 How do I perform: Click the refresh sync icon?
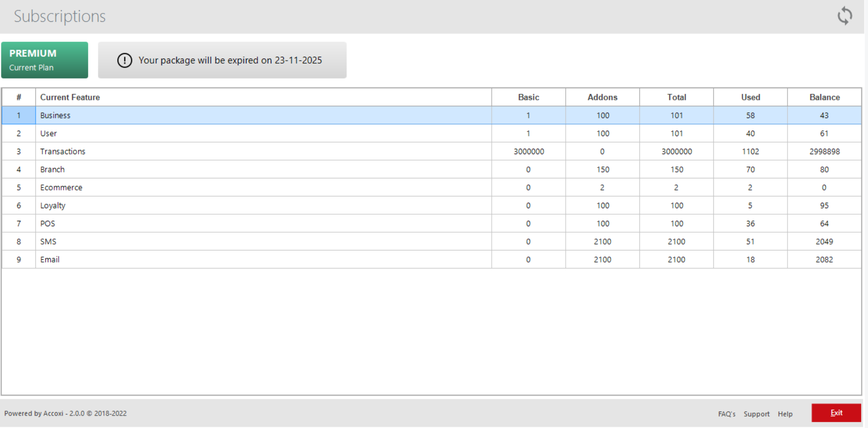[x=845, y=16]
